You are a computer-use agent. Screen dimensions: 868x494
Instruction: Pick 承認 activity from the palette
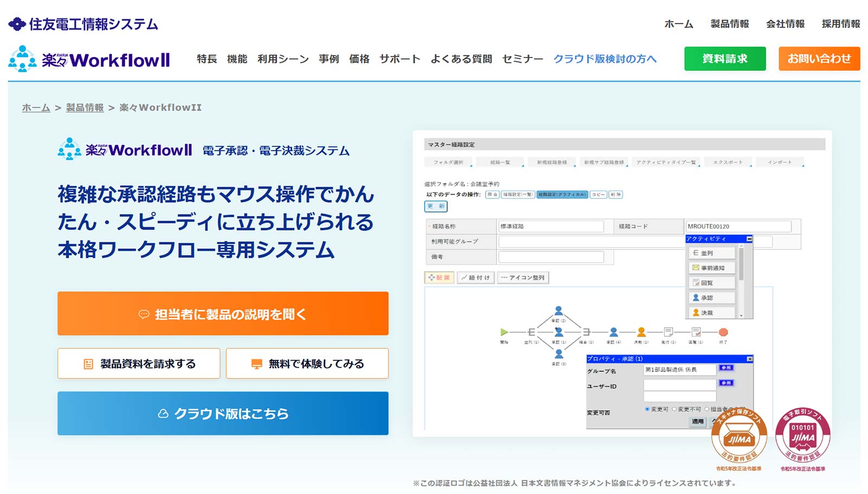coord(711,298)
